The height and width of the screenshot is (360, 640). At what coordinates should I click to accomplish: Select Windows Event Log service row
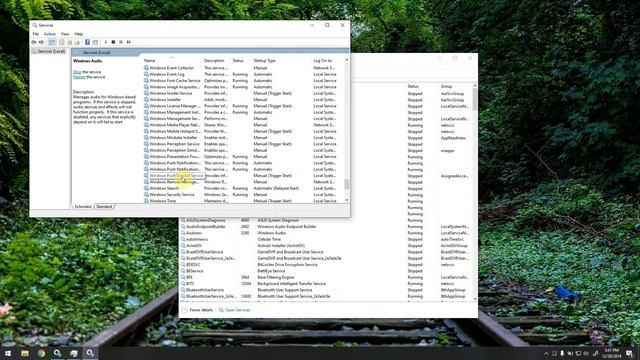tap(244, 74)
